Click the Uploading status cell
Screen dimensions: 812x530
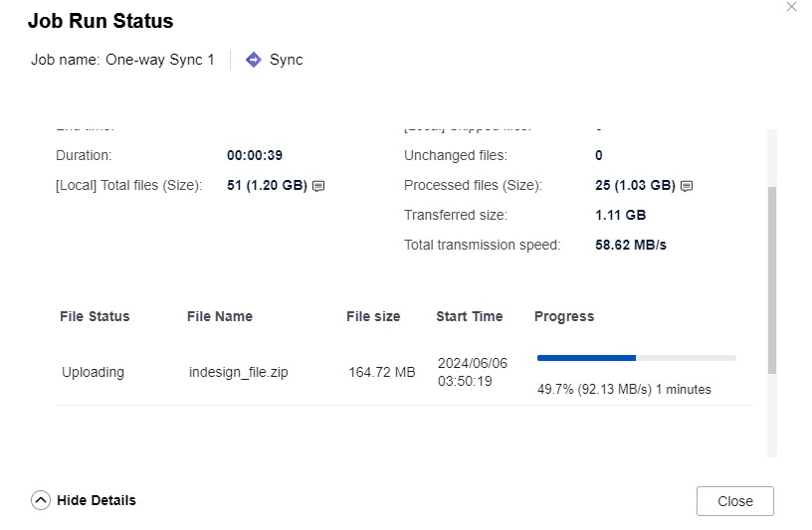tap(94, 372)
